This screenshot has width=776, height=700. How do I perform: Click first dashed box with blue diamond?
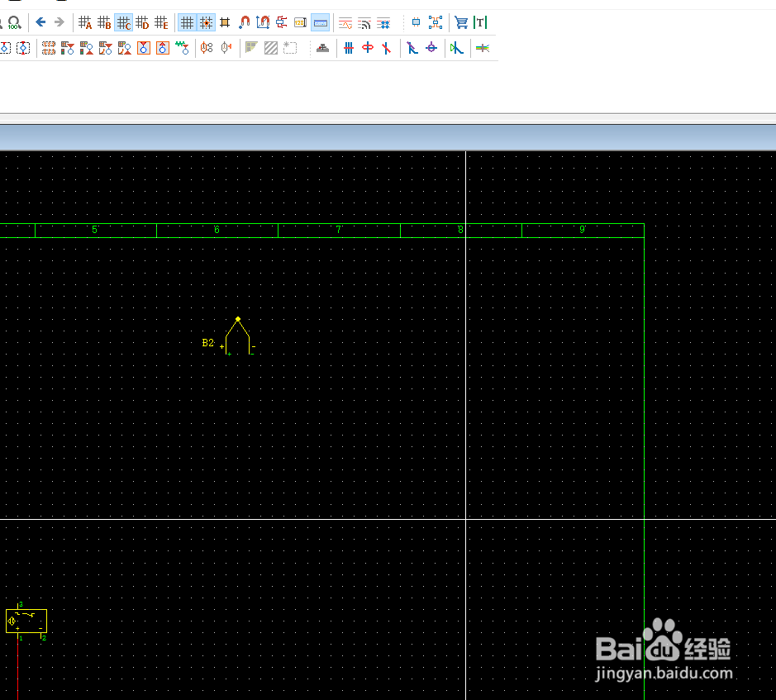(x=5, y=48)
